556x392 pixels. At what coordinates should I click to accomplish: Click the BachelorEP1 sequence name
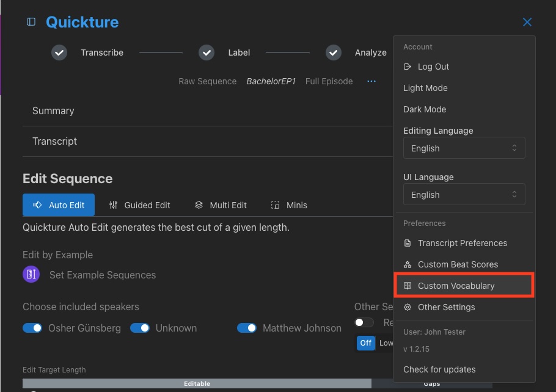pyautogui.click(x=271, y=81)
